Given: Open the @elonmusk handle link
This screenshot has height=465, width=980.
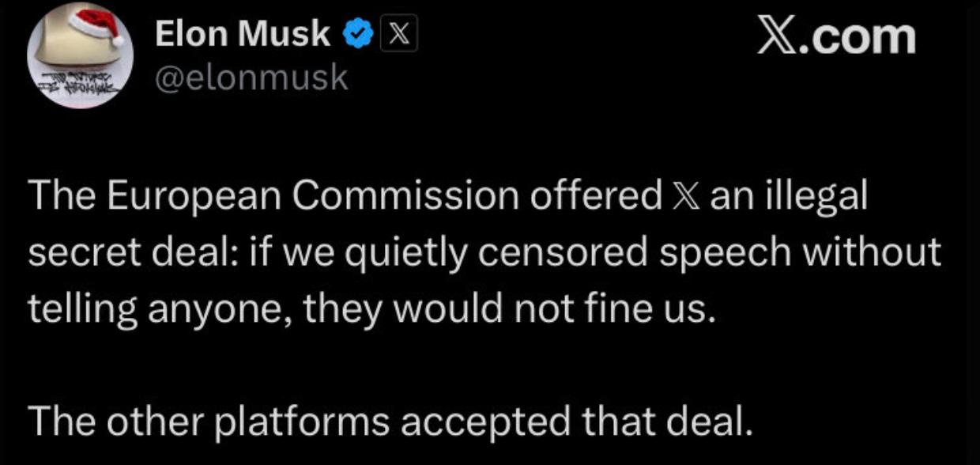Looking at the screenshot, I should (251, 77).
